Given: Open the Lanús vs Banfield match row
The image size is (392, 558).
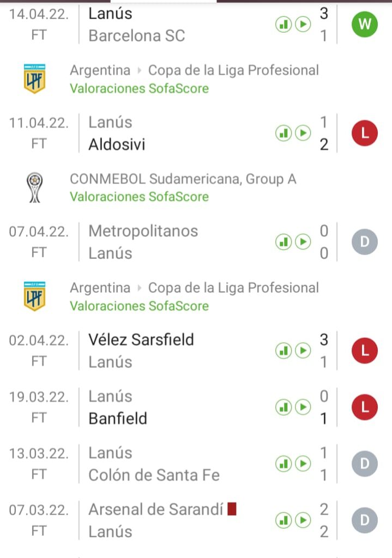Looking at the screenshot, I should click(164, 407).
